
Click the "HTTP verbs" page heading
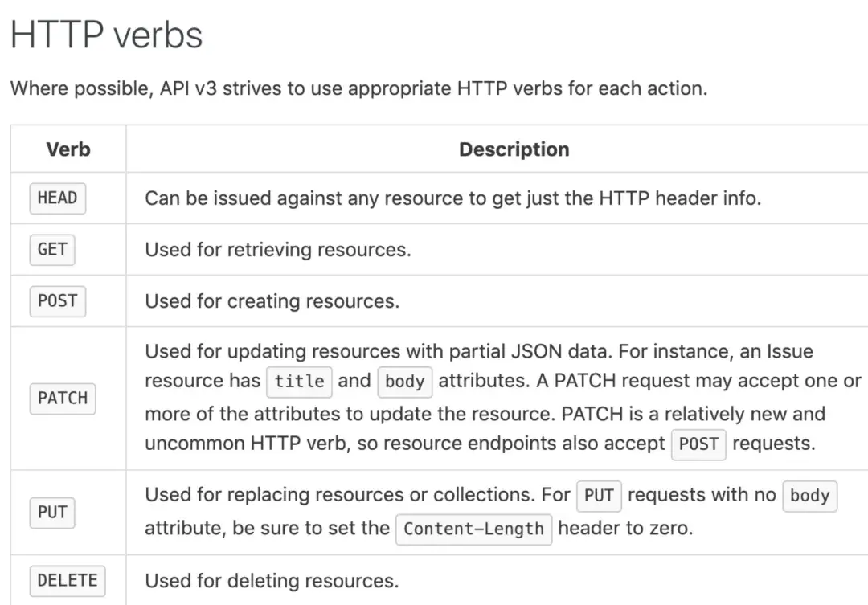tap(106, 35)
